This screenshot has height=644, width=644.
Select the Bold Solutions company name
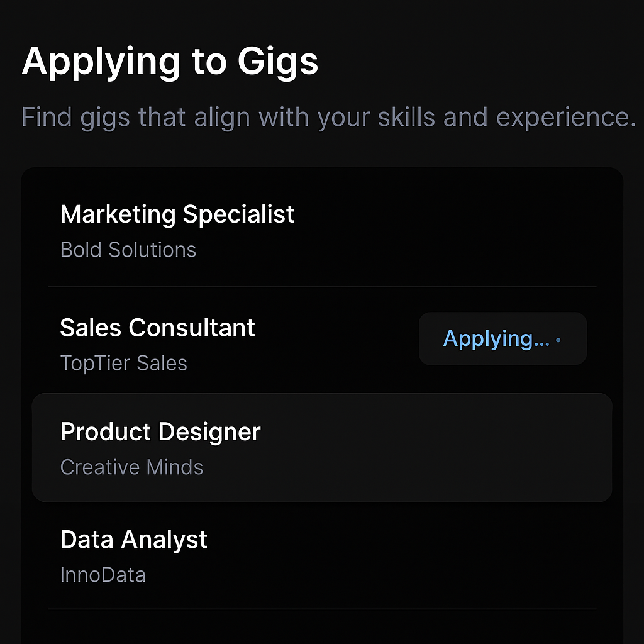[128, 250]
